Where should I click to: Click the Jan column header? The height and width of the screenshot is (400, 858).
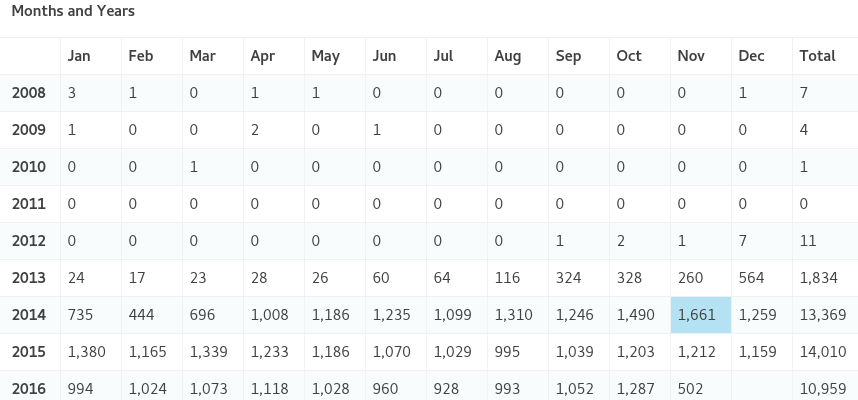click(79, 56)
